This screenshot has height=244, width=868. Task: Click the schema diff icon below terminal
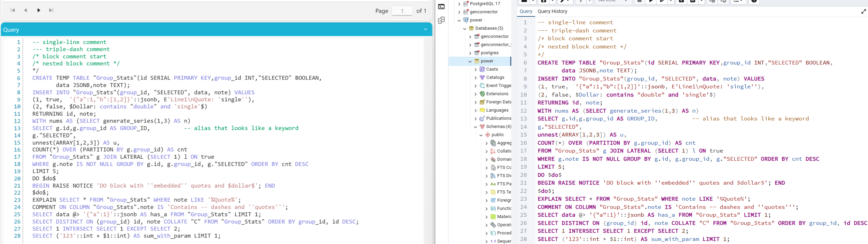coord(441,20)
